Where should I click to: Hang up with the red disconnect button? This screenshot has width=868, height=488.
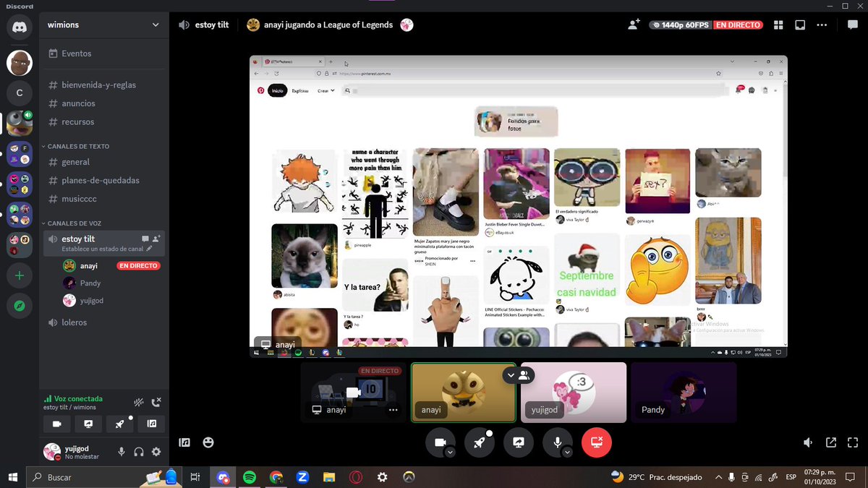597,442
